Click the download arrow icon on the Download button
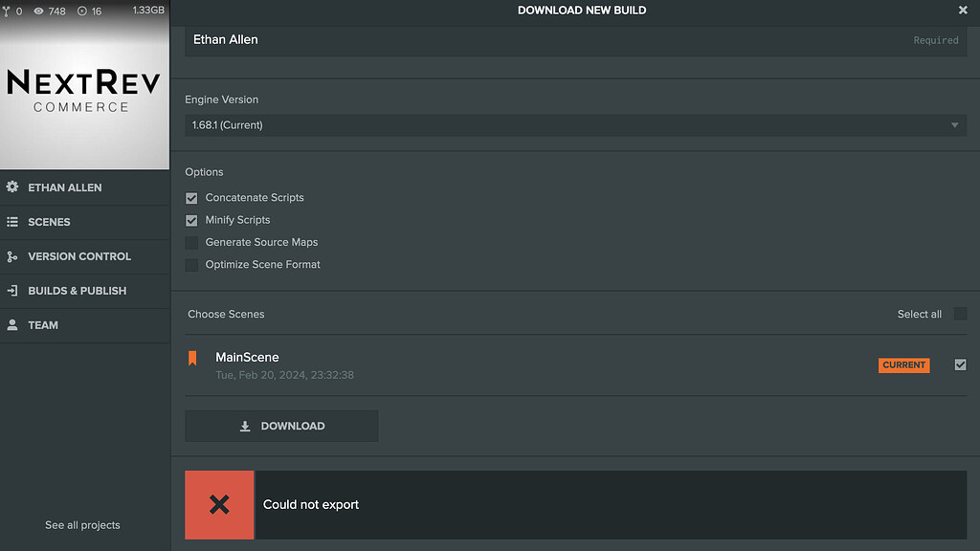Screen dimensions: 980x551 (x=244, y=426)
